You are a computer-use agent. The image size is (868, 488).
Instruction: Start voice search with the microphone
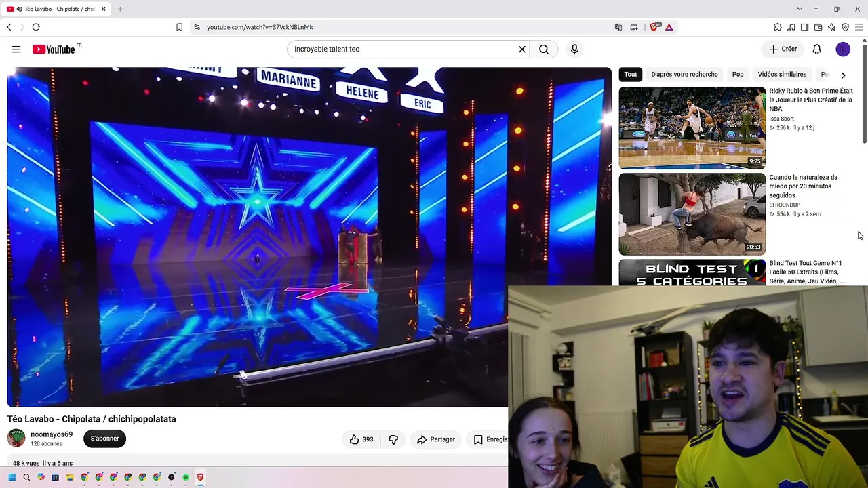tap(574, 49)
